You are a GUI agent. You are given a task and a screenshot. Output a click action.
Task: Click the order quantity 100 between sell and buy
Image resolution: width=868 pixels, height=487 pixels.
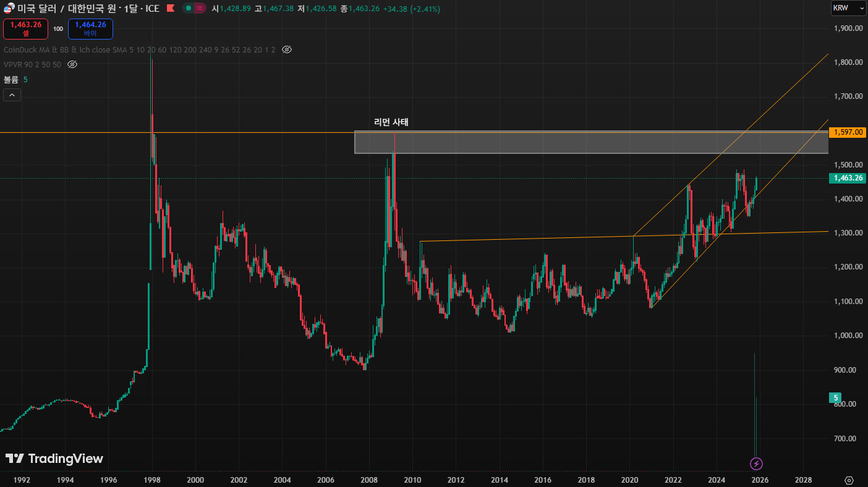click(58, 29)
